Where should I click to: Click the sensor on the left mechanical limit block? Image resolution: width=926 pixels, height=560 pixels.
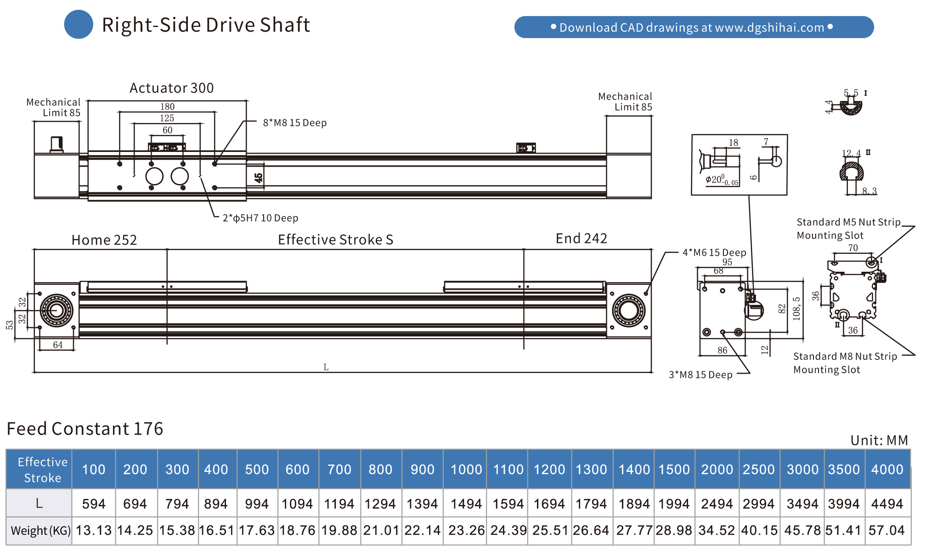click(x=56, y=144)
